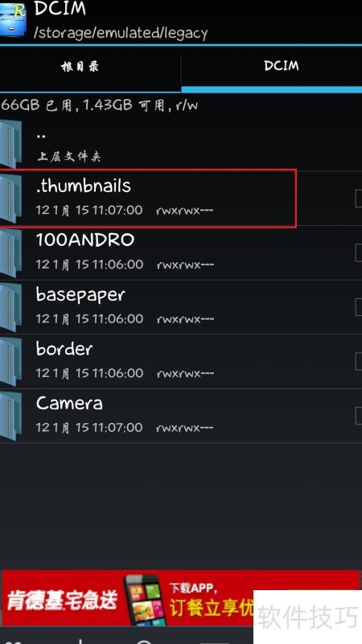This screenshot has width=362, height=644.
Task: Check the 100ANDRO folder checkbox
Action: click(358, 253)
